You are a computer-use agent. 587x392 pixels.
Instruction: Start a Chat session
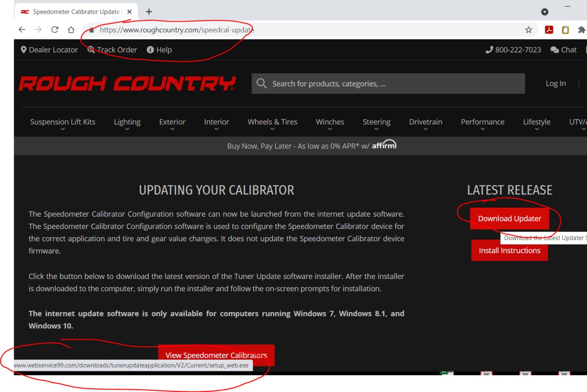[564, 50]
